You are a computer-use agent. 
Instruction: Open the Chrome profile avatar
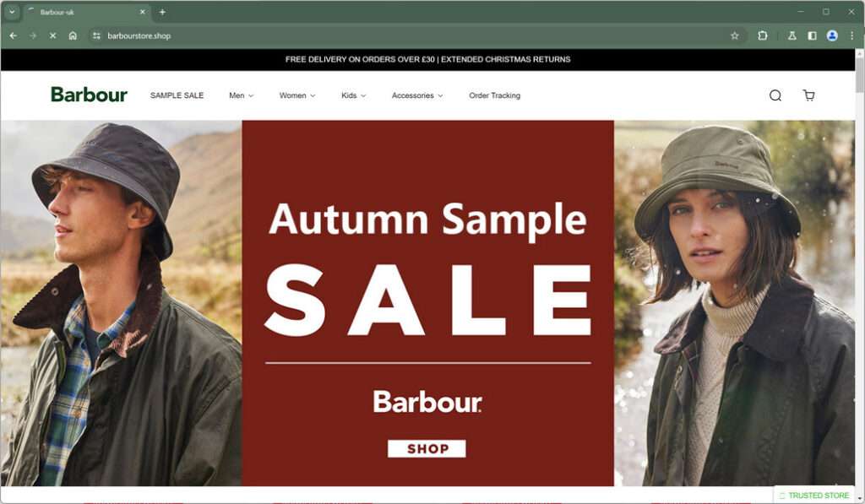(x=832, y=35)
